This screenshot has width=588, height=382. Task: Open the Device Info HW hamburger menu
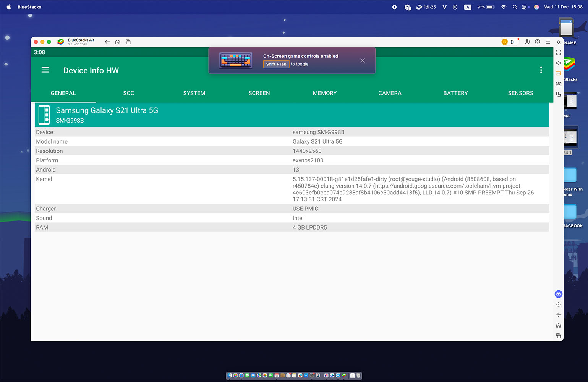pyautogui.click(x=45, y=70)
